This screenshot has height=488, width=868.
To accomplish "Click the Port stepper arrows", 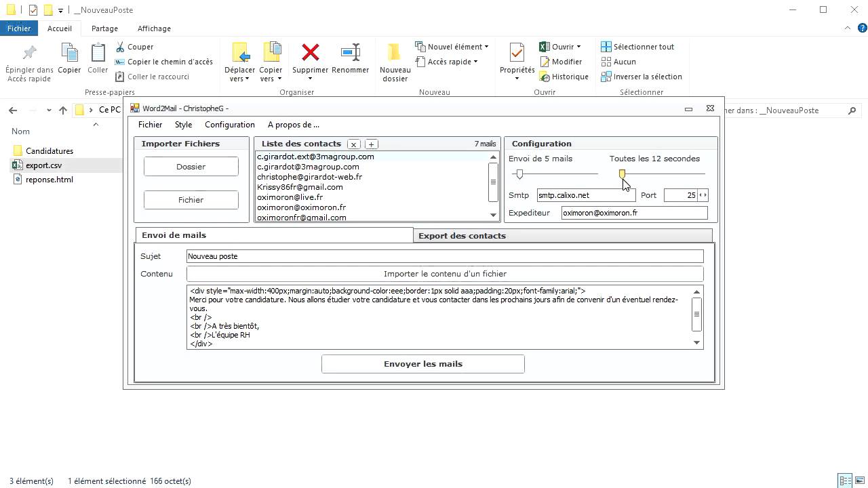I will (703, 195).
